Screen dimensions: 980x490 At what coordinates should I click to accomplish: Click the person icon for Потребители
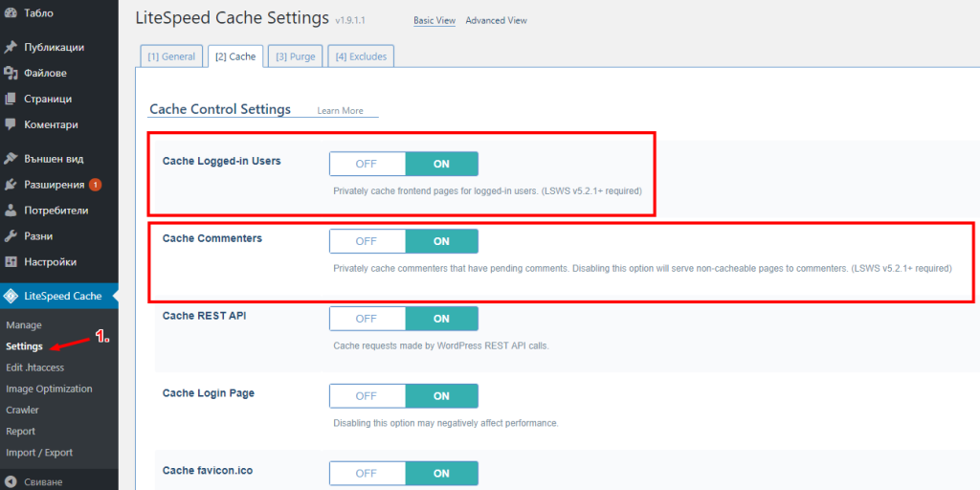11,211
